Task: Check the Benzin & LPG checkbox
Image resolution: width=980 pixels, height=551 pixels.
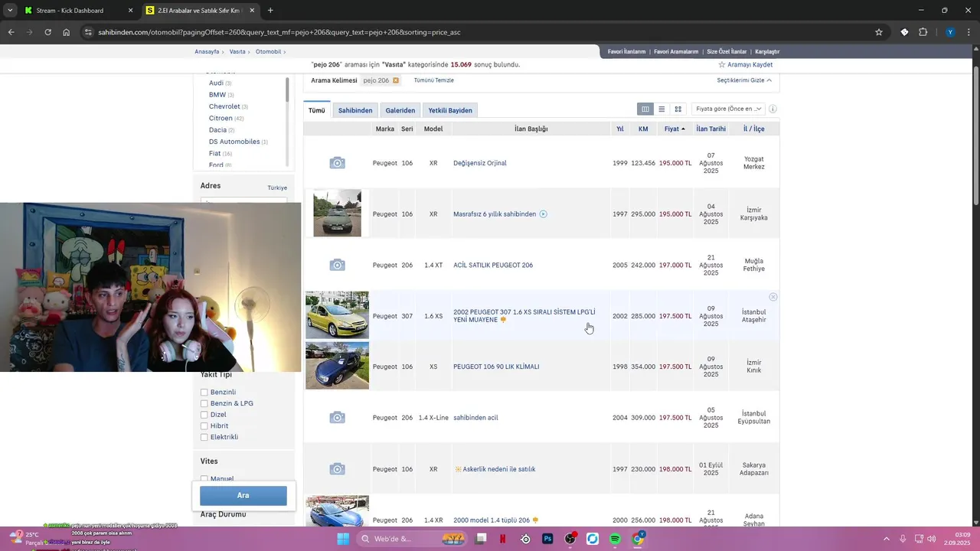Action: [x=204, y=403]
